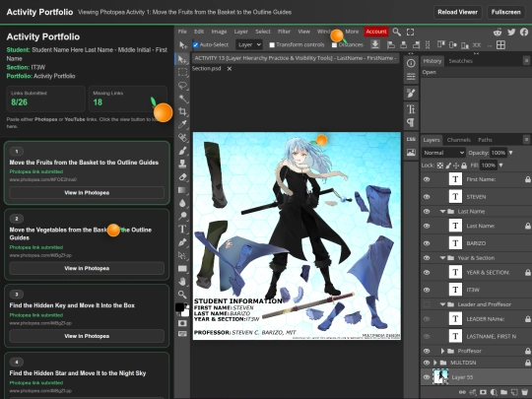Viewport: 532px width, 399px height.
Task: Open the Facebook link icon
Action: [x=524, y=33]
